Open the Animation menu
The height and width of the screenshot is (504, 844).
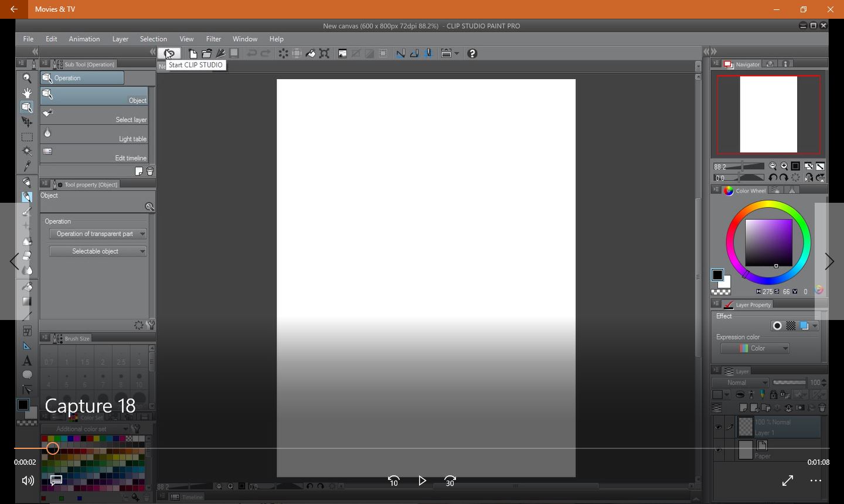(x=84, y=39)
